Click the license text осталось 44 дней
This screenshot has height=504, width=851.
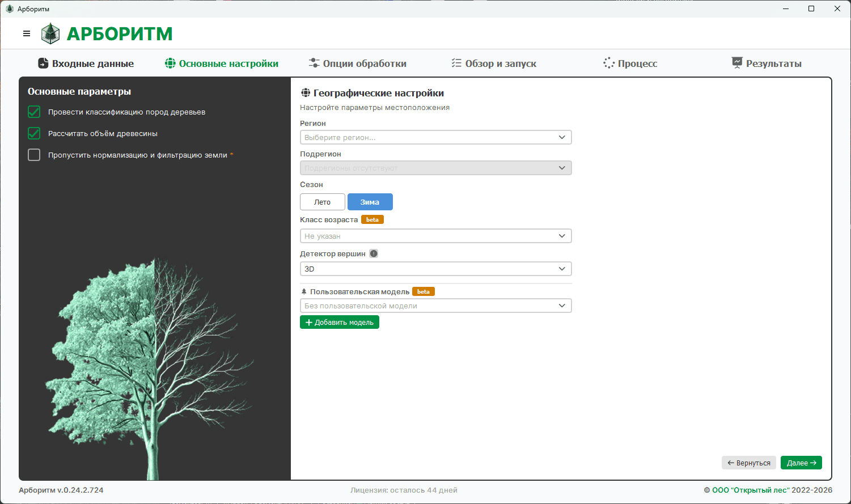coord(404,490)
